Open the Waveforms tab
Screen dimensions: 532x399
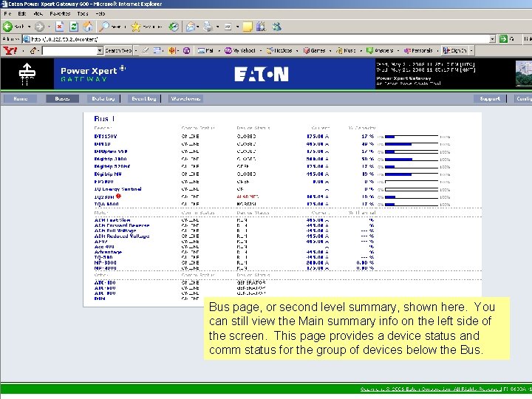point(185,99)
